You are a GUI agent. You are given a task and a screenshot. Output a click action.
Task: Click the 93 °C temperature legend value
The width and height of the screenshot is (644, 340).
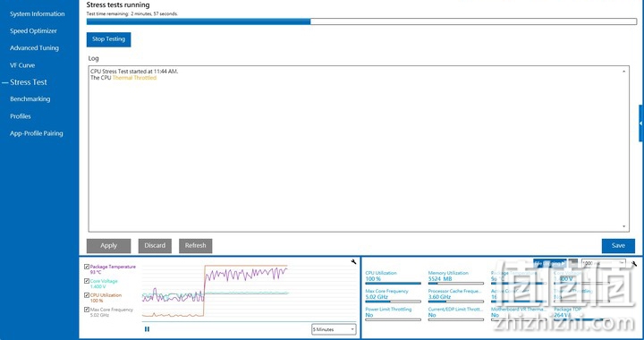tap(96, 272)
